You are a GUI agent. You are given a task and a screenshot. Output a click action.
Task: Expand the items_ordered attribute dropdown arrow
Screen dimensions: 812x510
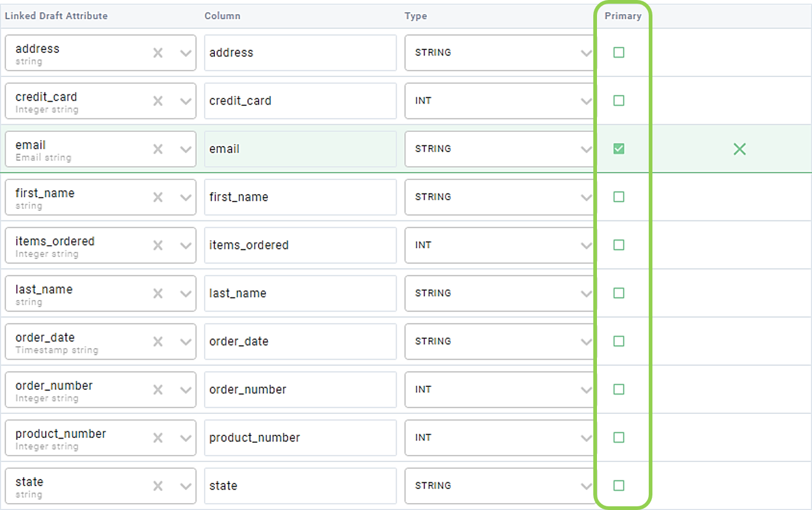185,246
